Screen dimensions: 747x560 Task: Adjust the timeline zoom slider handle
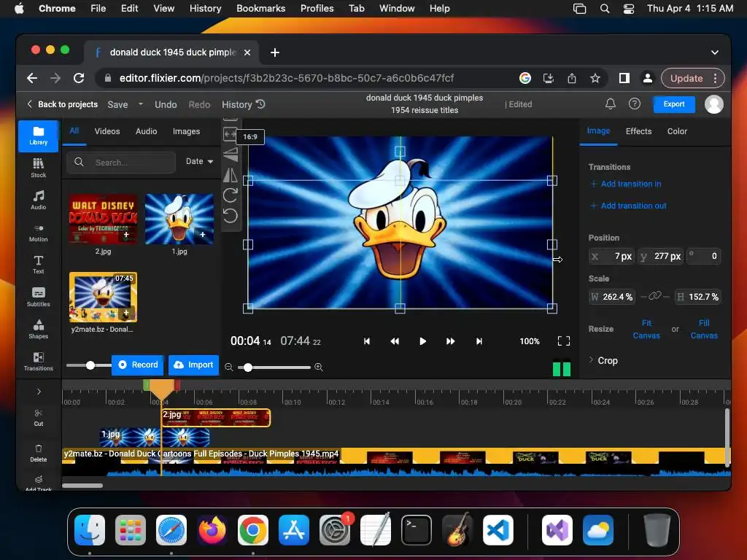click(x=248, y=367)
